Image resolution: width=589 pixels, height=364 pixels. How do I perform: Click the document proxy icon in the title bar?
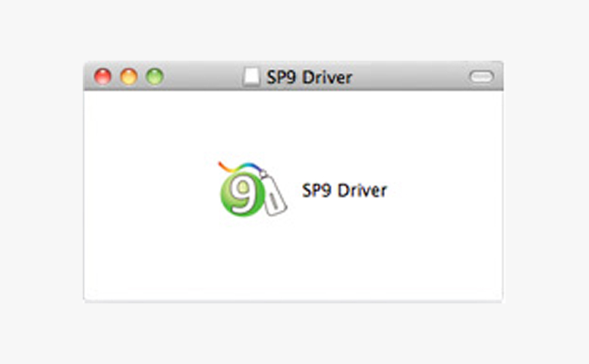250,77
